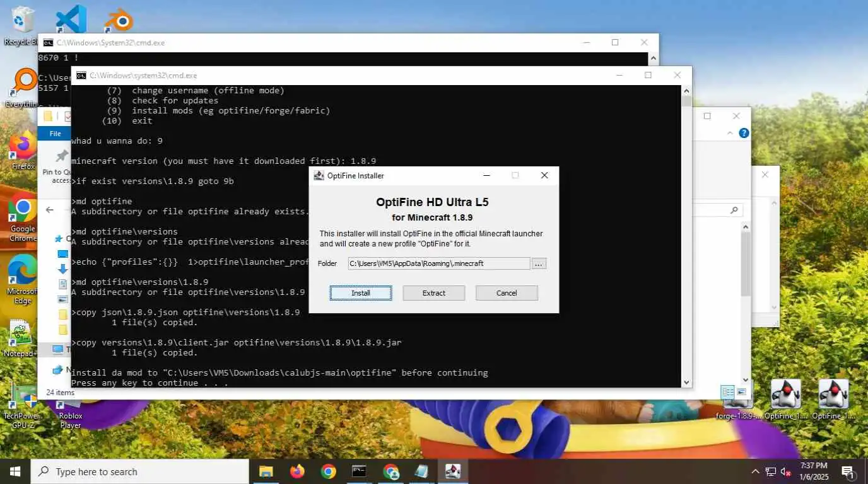Select the Firefox desktop shortcut
Screen dimensions: 868x484
[23, 151]
